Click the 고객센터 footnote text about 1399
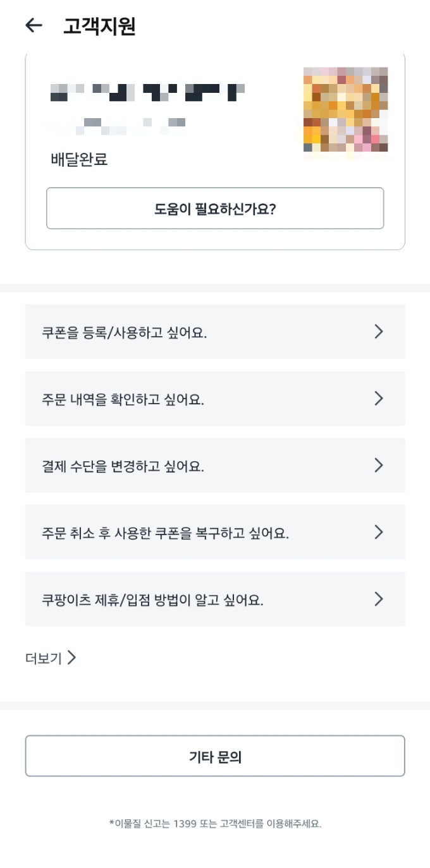The height and width of the screenshot is (868, 430). [215, 823]
